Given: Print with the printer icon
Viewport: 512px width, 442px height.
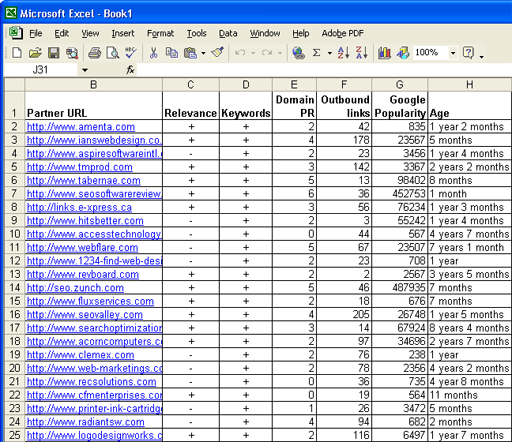Looking at the screenshot, I should 94,53.
